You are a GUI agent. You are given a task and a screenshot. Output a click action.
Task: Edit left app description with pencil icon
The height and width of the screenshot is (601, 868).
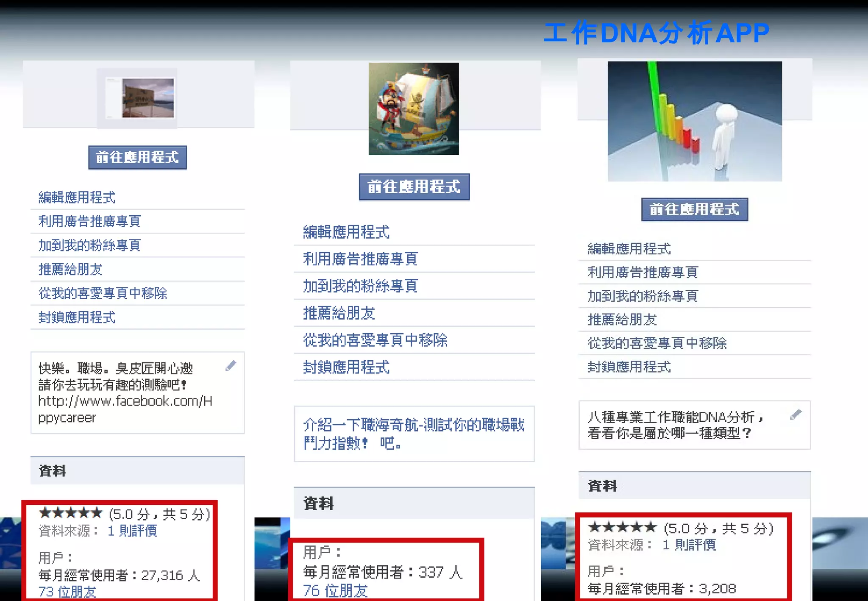tap(231, 365)
